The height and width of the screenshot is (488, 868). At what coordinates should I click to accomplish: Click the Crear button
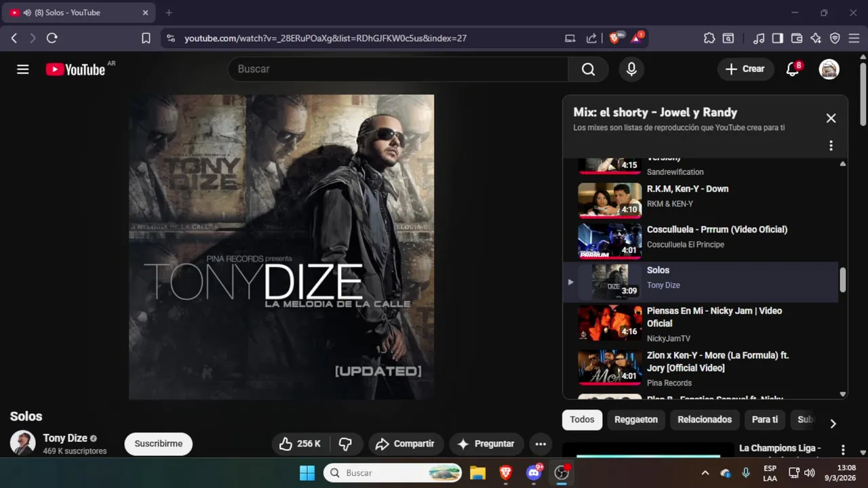tap(745, 69)
